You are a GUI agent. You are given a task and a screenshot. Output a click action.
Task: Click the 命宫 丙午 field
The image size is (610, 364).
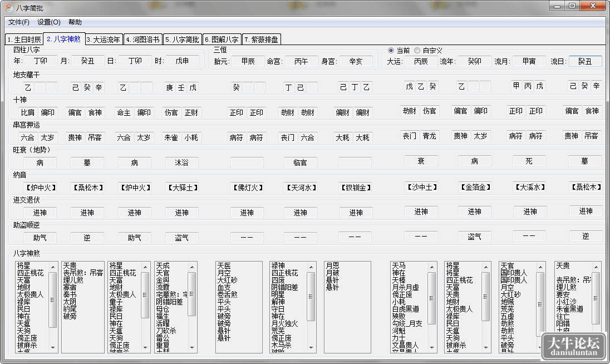[301, 61]
